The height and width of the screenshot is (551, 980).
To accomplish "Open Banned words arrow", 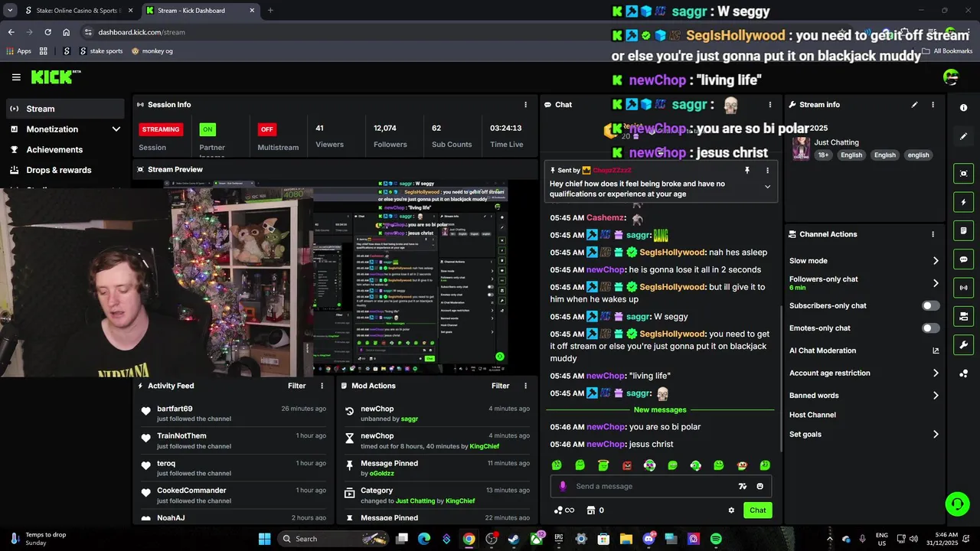I will (x=936, y=396).
